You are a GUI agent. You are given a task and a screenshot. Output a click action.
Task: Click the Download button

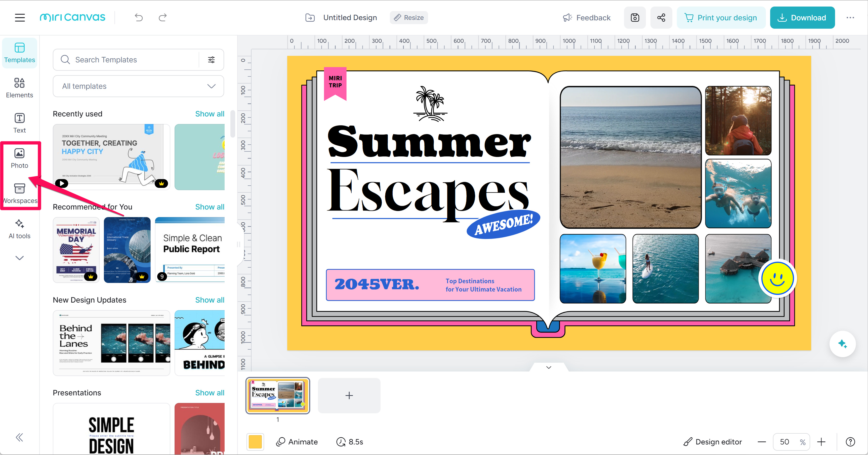pos(802,18)
